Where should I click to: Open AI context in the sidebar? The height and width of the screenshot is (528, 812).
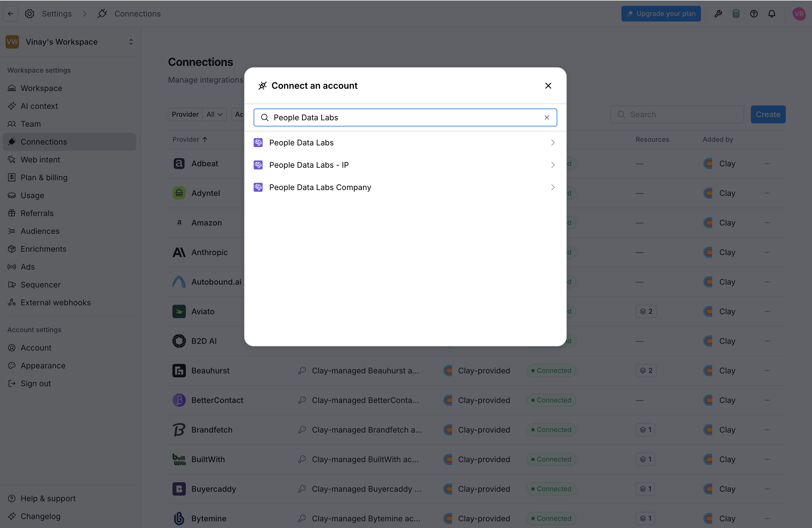[x=69, y=106]
